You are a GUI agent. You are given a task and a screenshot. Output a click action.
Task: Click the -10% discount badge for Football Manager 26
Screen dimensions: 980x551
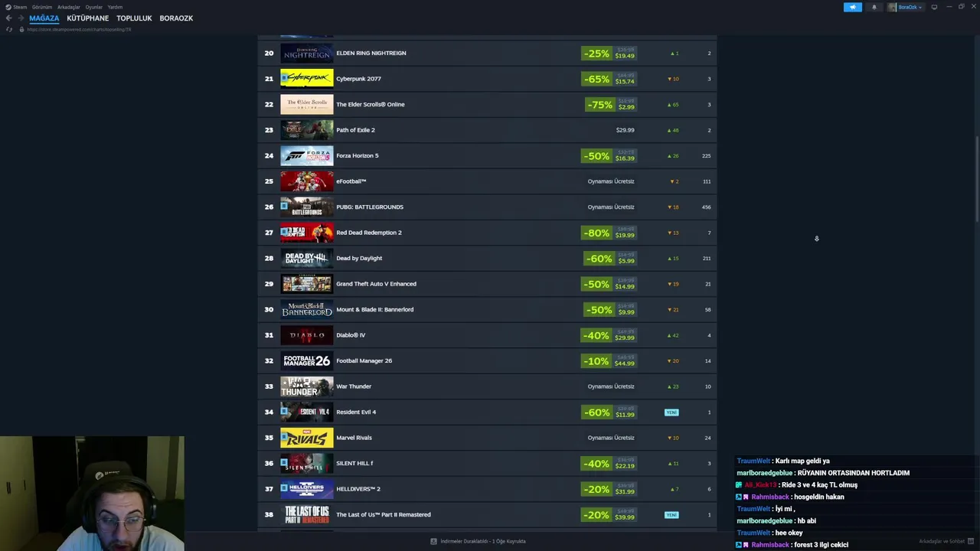[x=596, y=360]
